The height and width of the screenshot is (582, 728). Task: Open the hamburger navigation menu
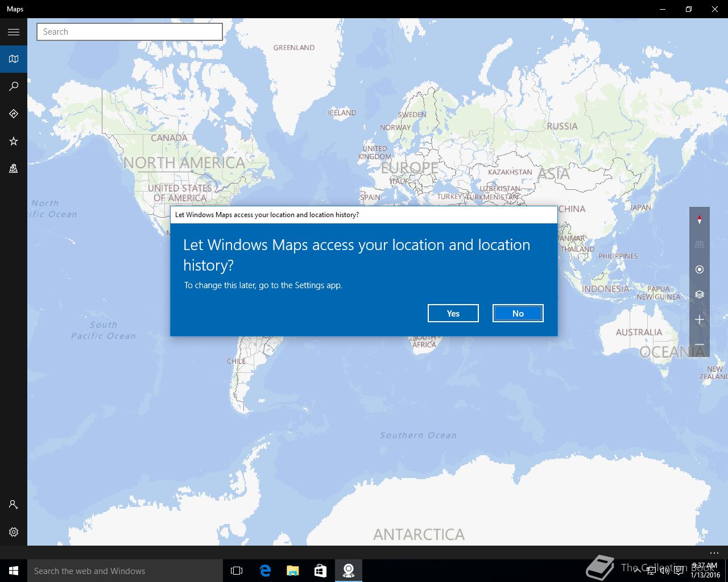tap(14, 32)
